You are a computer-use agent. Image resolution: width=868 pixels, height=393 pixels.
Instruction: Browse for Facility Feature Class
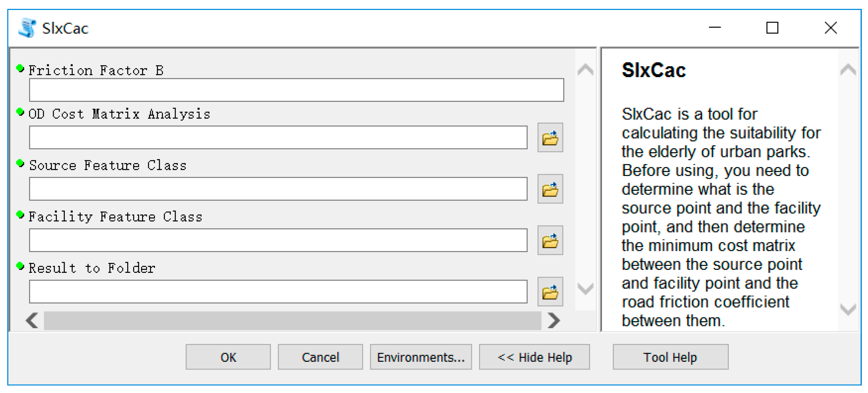(550, 240)
